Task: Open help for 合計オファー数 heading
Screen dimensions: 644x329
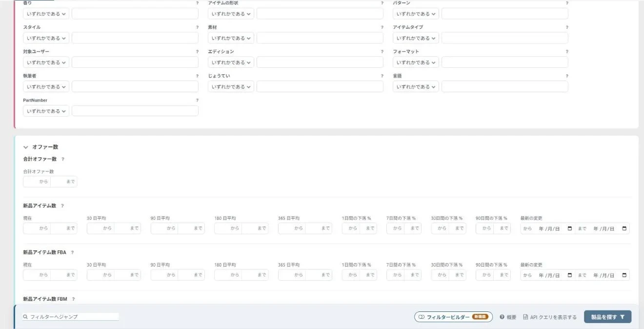Action: tap(63, 159)
